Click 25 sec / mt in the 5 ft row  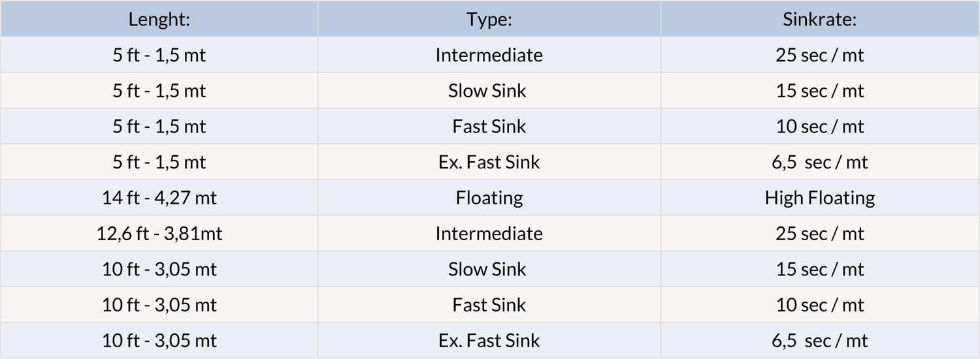pyautogui.click(x=819, y=55)
